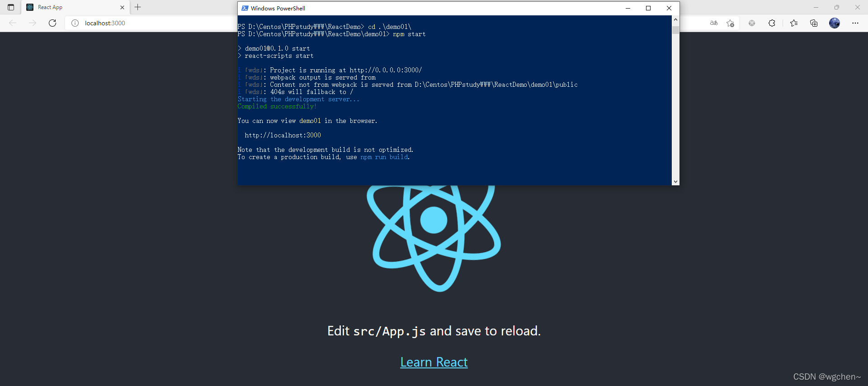Click 'Windows PowerShell' window title text
This screenshot has width=868, height=386.
(x=278, y=8)
